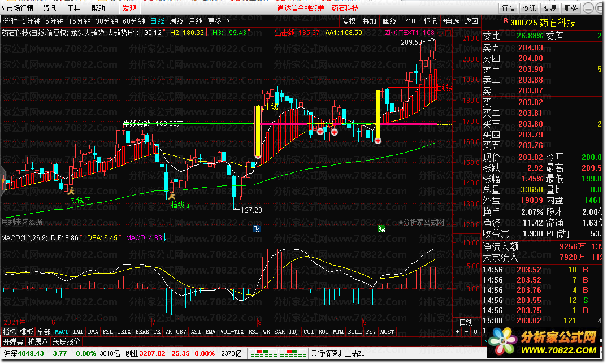
Task: Click the 指标 indicator button
Action: [9, 332]
